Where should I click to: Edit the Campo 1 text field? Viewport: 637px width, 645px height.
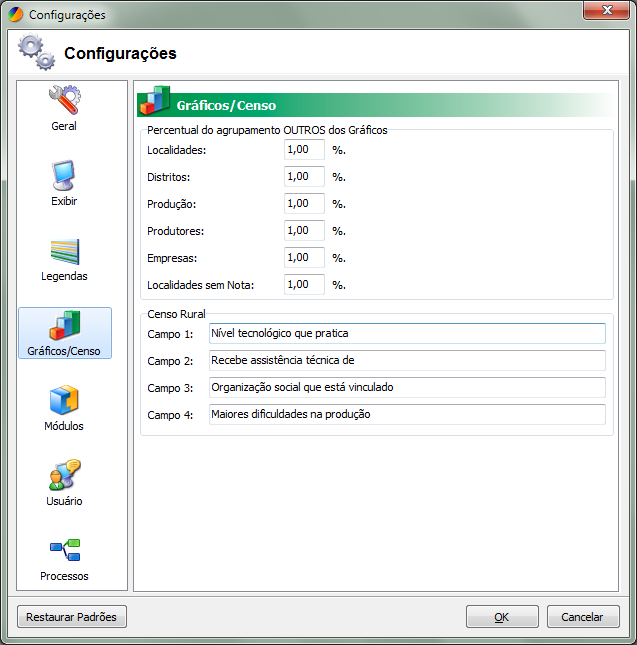(x=407, y=333)
